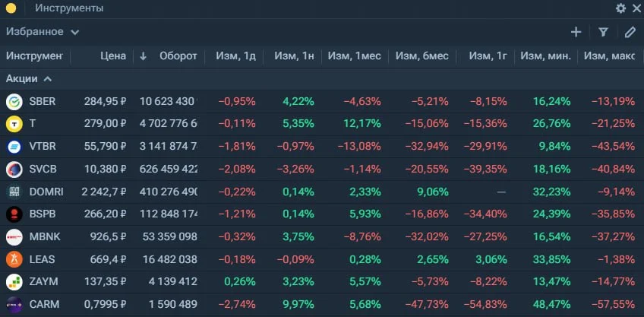Click VTBR max change −43,54%
Screen dimensions: 644x317
(613, 147)
